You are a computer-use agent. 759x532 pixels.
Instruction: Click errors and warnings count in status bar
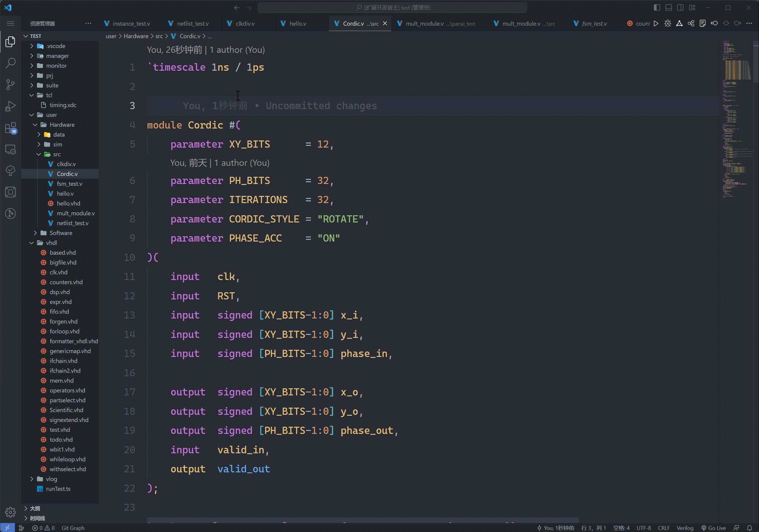click(x=43, y=528)
